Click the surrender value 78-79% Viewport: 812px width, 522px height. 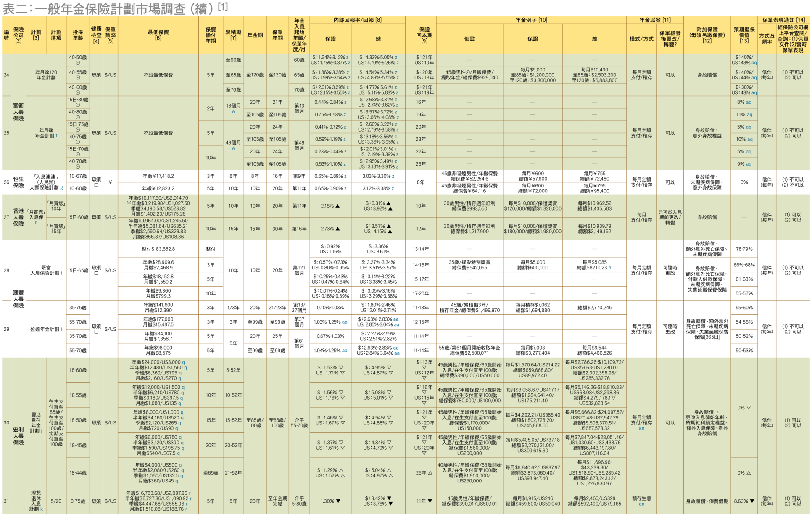pyautogui.click(x=744, y=249)
